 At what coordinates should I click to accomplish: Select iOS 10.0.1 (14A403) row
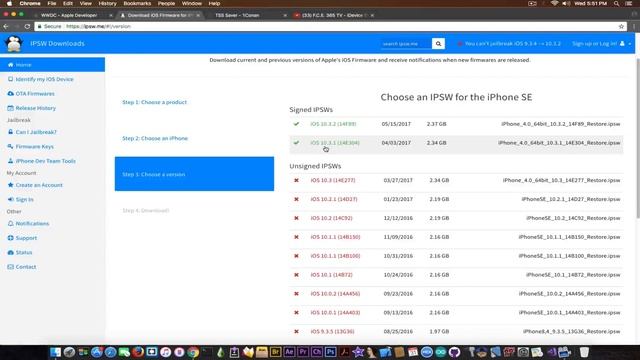(x=456, y=313)
